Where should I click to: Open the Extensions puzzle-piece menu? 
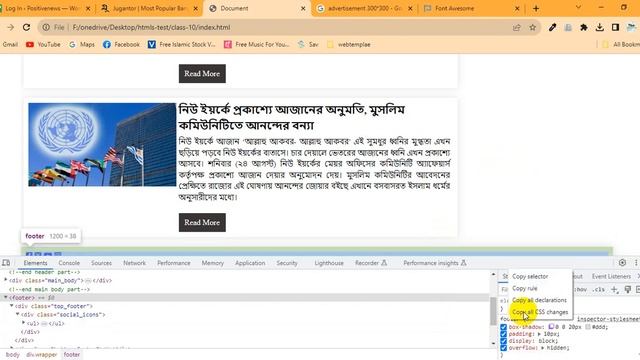pyautogui.click(x=584, y=27)
